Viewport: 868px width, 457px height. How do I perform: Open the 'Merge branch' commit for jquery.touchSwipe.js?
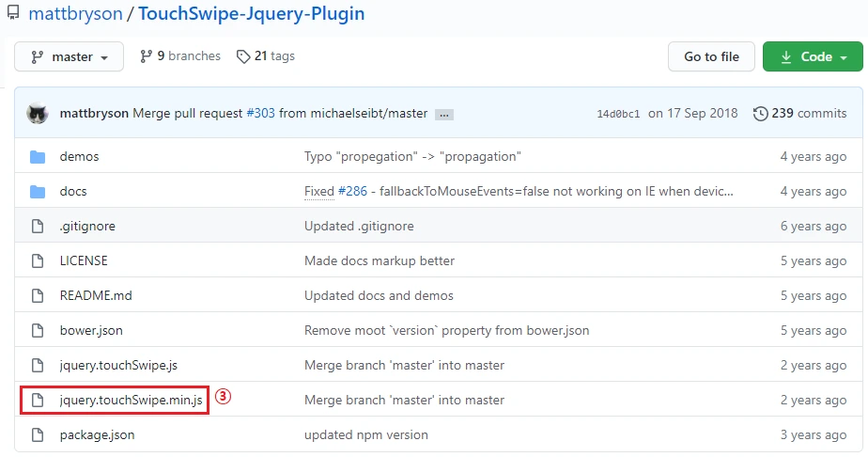404,366
